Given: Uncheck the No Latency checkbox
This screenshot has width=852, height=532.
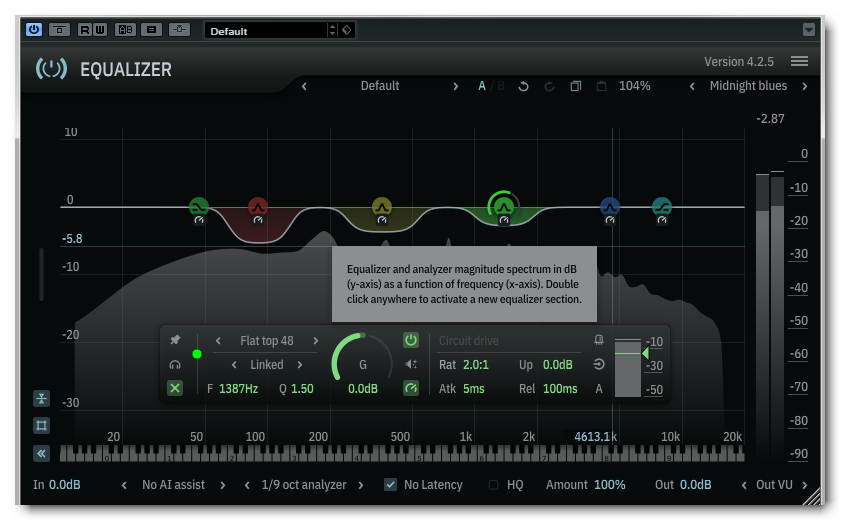Looking at the screenshot, I should (390, 484).
